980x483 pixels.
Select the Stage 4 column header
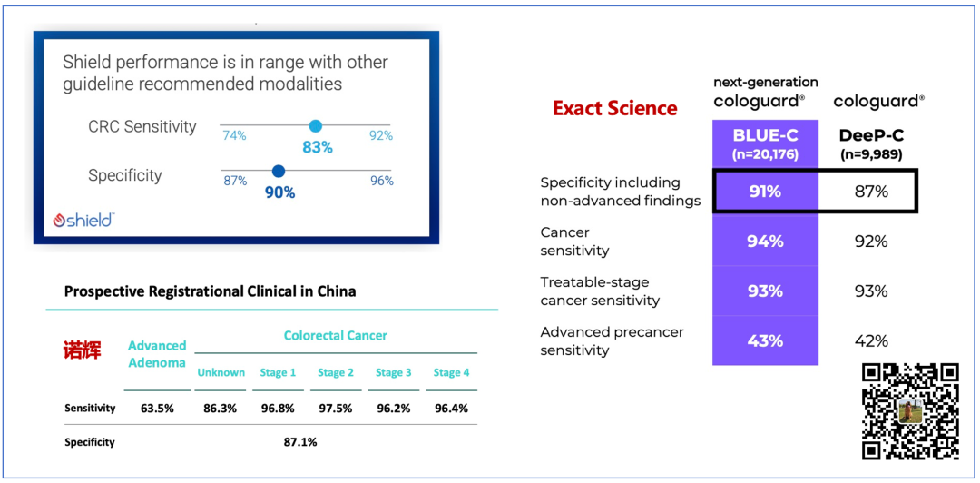click(451, 372)
